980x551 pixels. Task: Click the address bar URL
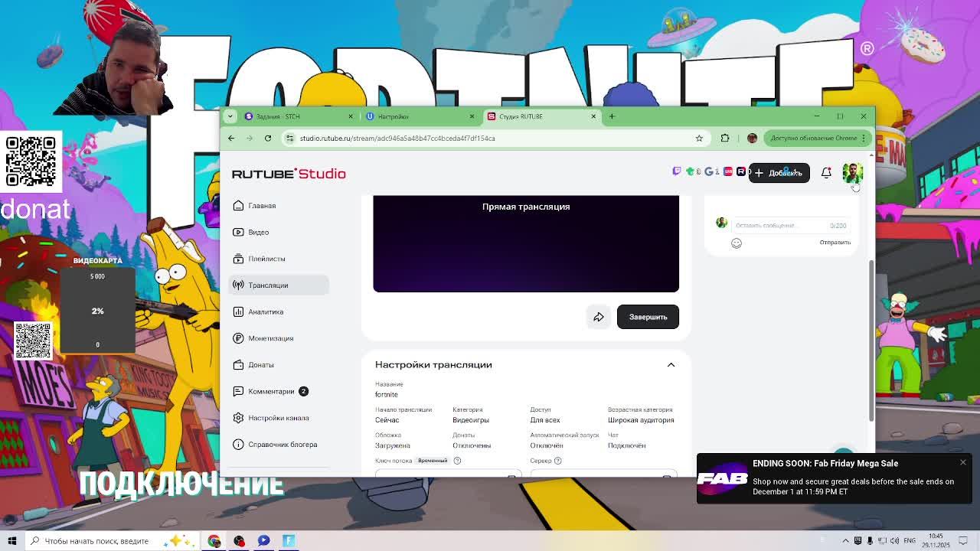click(397, 139)
